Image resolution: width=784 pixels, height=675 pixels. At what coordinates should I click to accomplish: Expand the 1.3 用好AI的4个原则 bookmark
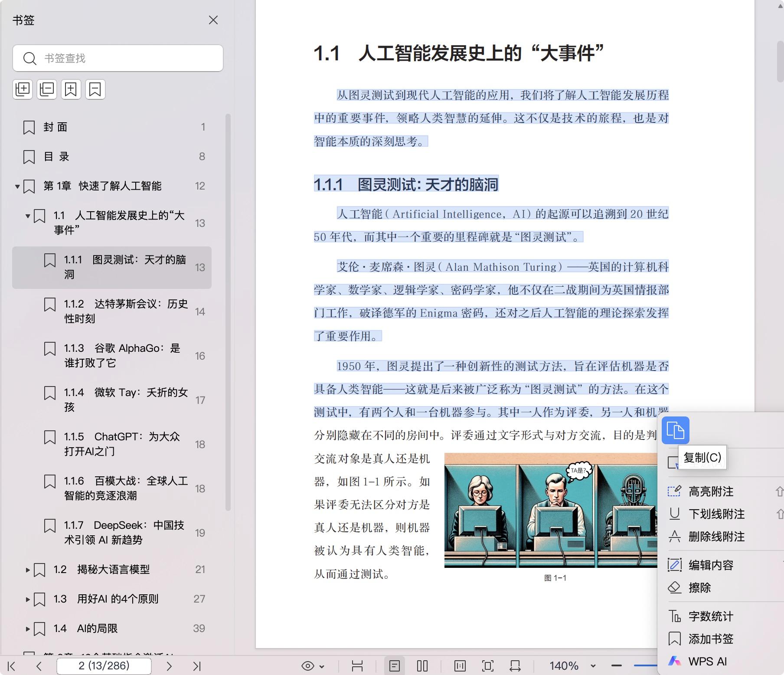(x=28, y=599)
